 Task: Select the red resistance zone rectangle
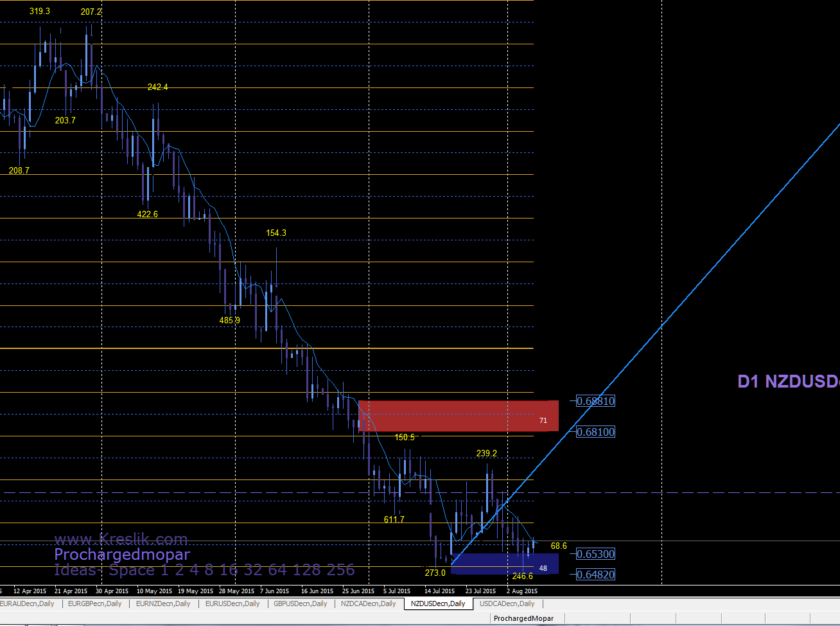tap(459, 416)
